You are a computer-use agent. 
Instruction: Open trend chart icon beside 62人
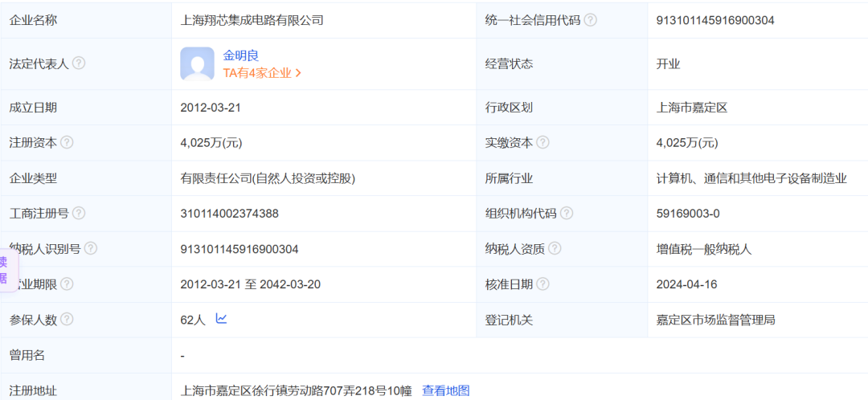pyautogui.click(x=222, y=319)
